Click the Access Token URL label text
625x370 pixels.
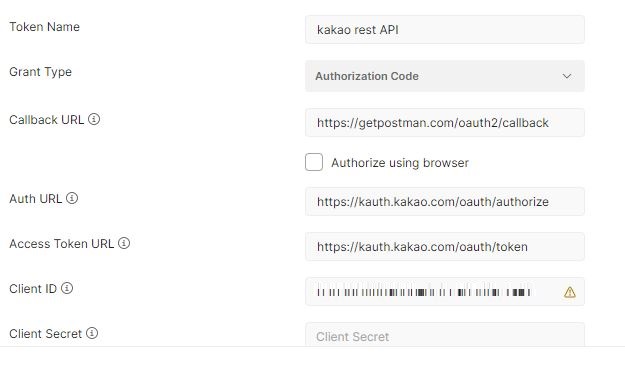point(62,244)
